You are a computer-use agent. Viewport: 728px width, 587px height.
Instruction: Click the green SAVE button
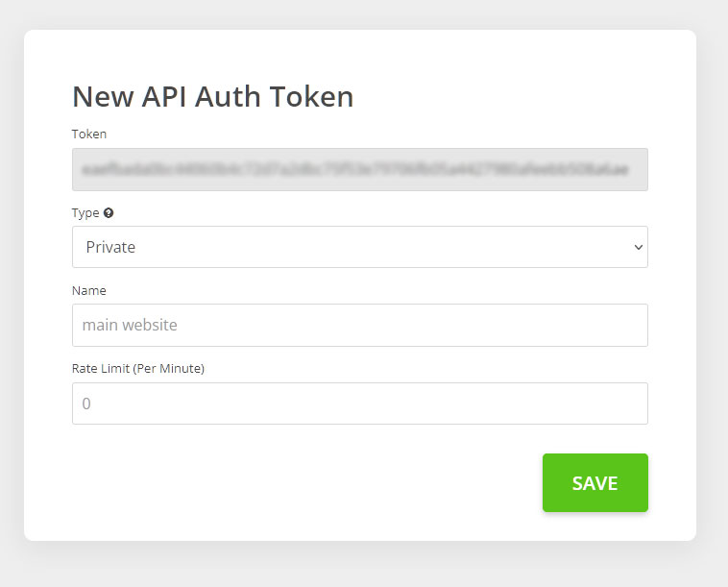[x=595, y=483]
